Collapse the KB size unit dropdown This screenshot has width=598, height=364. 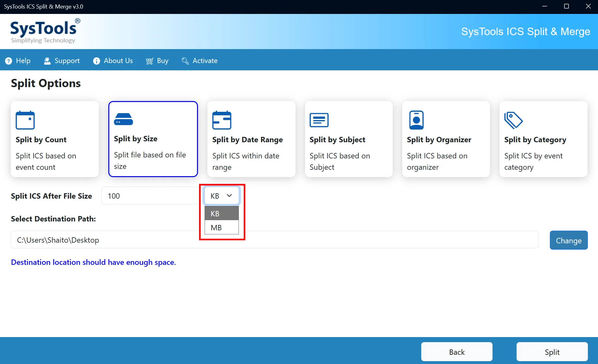tap(222, 196)
